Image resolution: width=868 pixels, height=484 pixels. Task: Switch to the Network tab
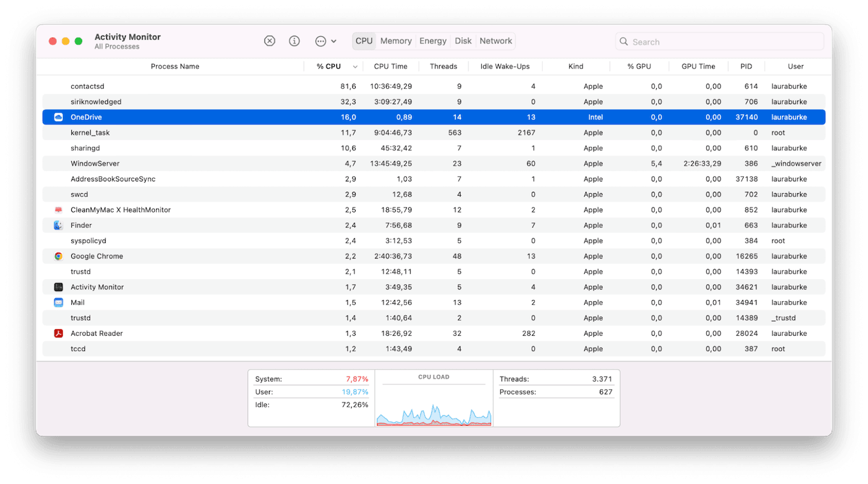(496, 40)
